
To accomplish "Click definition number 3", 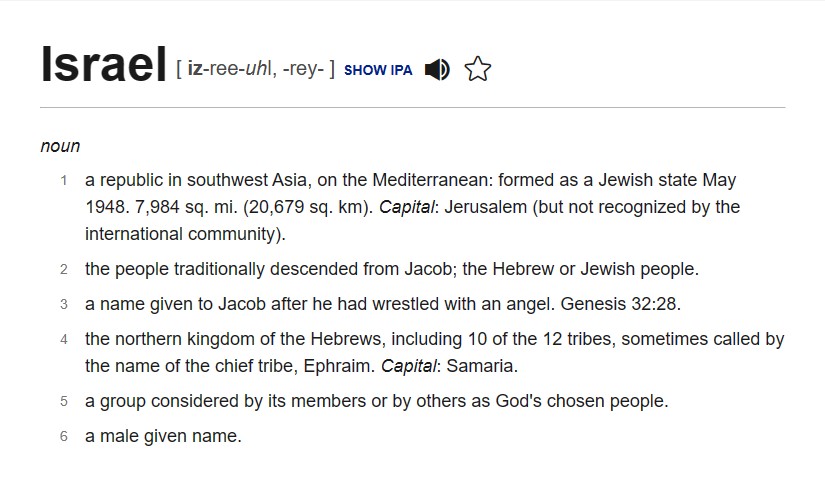I will [64, 305].
